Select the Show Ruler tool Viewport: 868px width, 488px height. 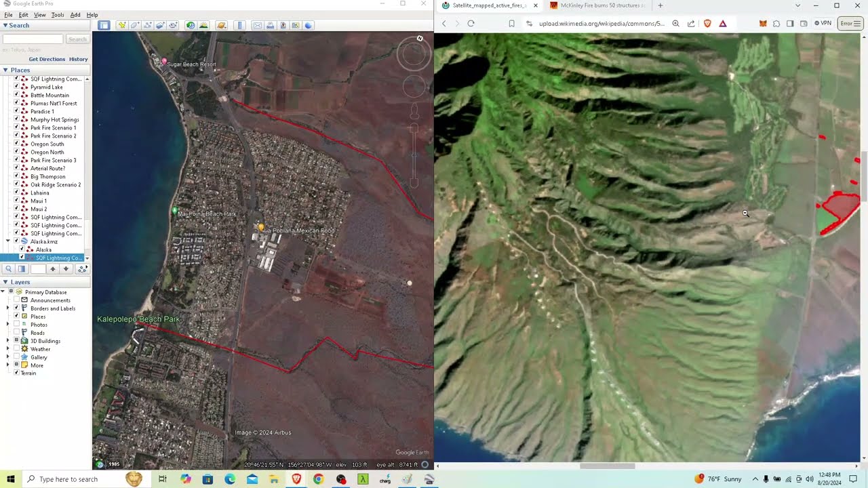[239, 25]
